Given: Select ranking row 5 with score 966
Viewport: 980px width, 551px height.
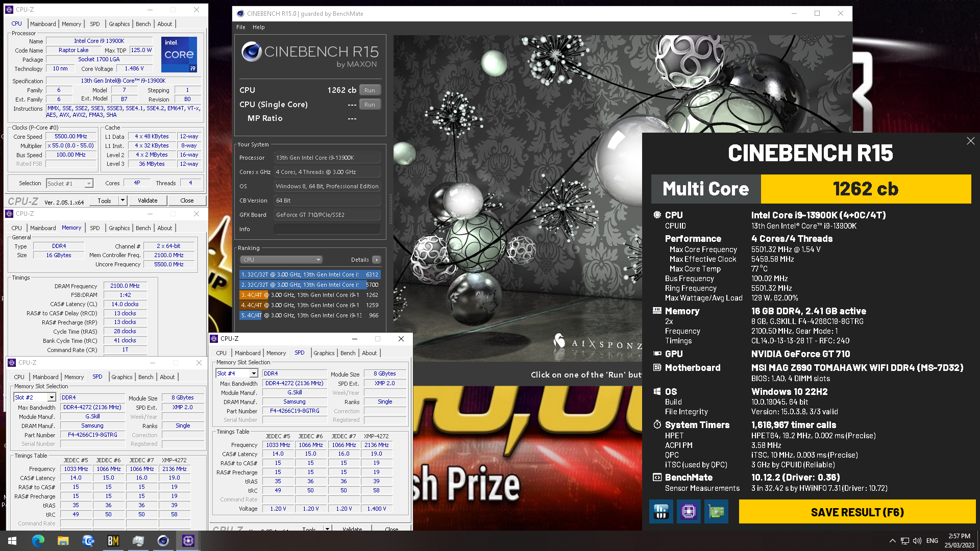Looking at the screenshot, I should tap(310, 315).
